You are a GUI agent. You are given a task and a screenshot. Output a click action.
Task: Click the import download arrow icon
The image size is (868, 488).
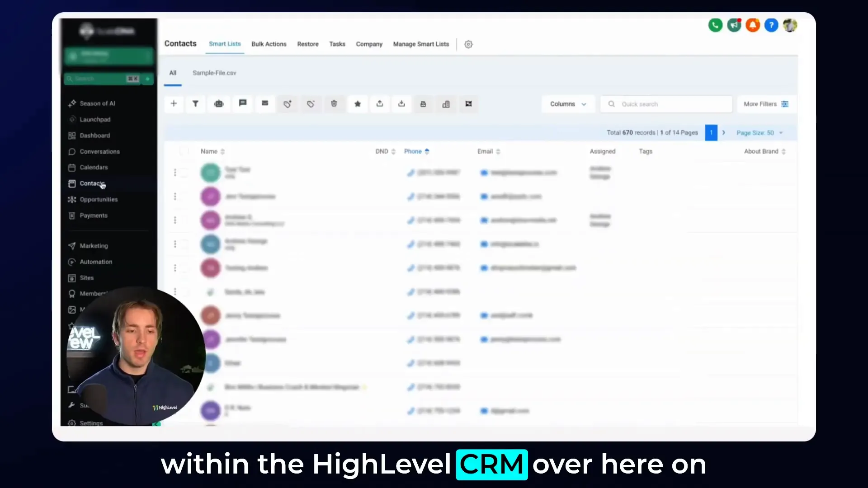coord(401,103)
